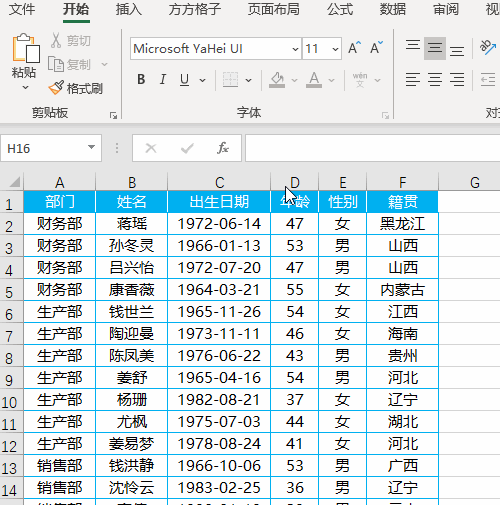The image size is (500, 505).
Task: Open the clipboard pane dialog launcher
Action: 113,116
